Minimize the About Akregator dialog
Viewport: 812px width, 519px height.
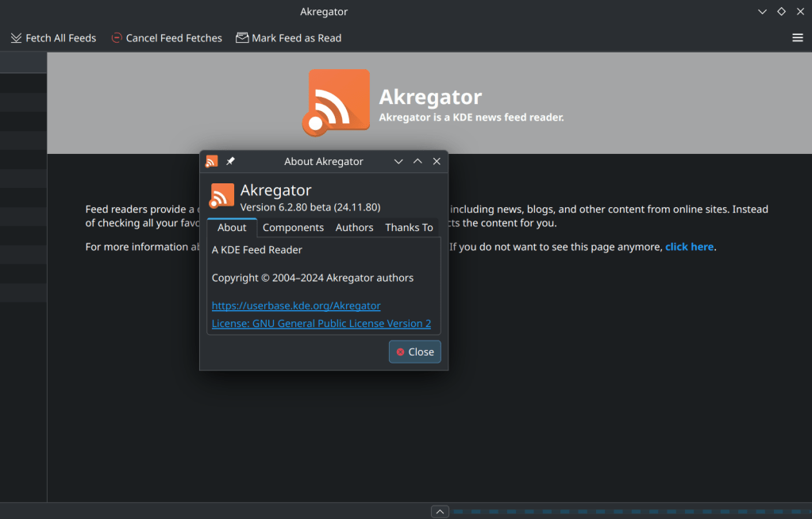(x=398, y=161)
